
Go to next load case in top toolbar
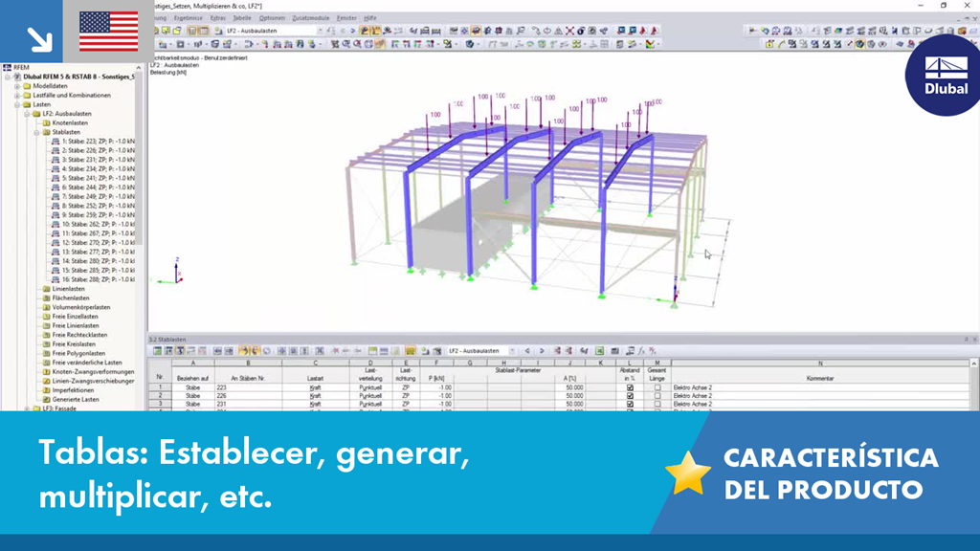pos(353,31)
